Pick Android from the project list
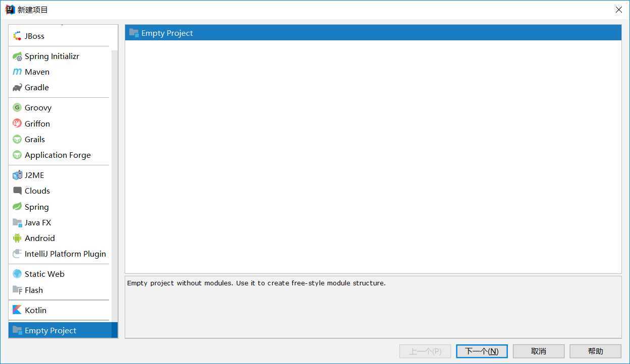Viewport: 630px width, 364px height. pyautogui.click(x=40, y=238)
